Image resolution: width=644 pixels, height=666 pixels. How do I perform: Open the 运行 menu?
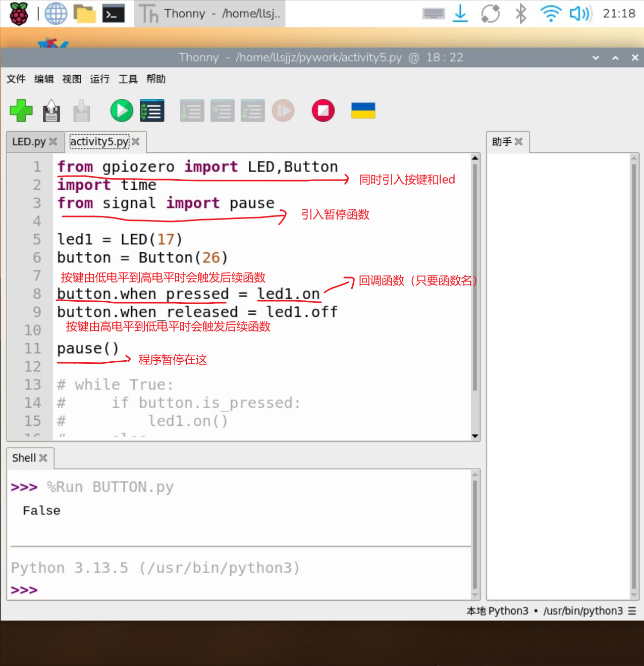[100, 79]
